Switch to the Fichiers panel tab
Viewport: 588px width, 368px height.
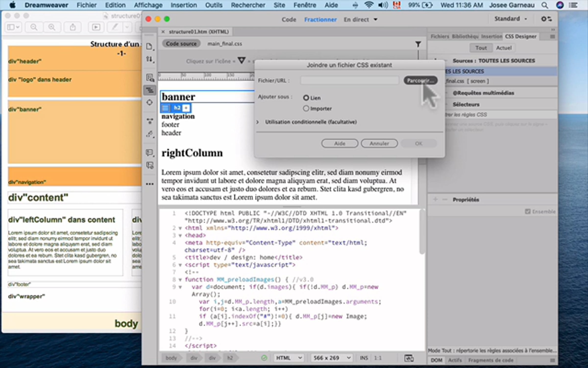pyautogui.click(x=440, y=37)
